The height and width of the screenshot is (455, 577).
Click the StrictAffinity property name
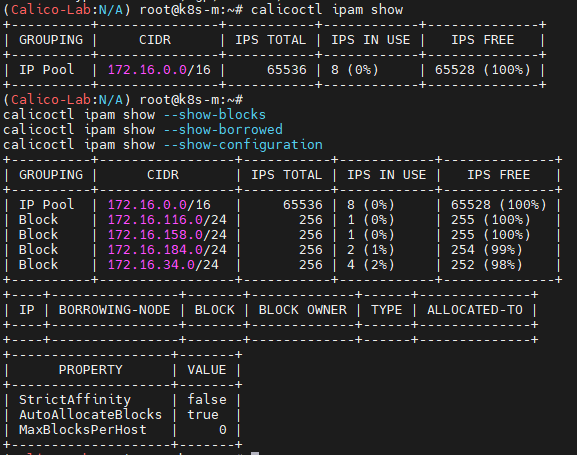coord(75,399)
